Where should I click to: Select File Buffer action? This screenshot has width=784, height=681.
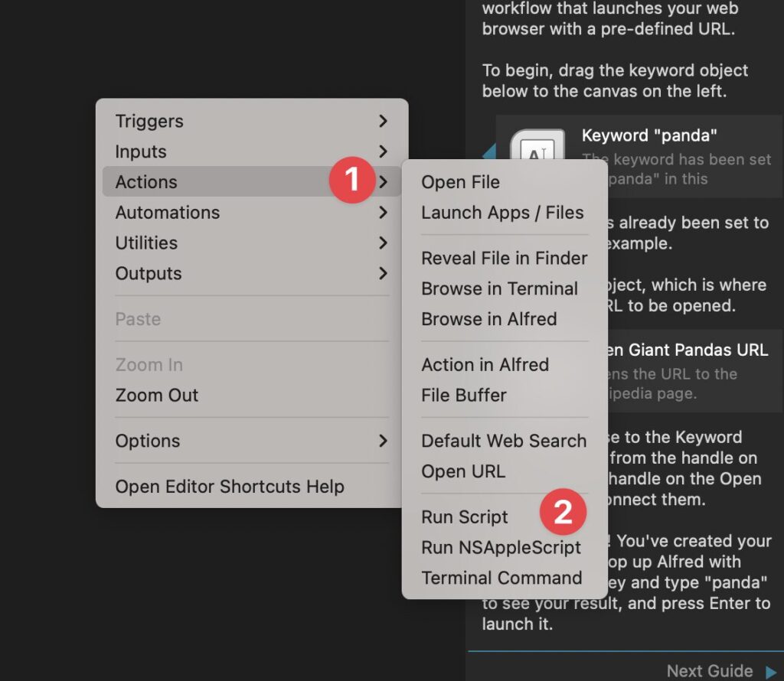pos(505,396)
